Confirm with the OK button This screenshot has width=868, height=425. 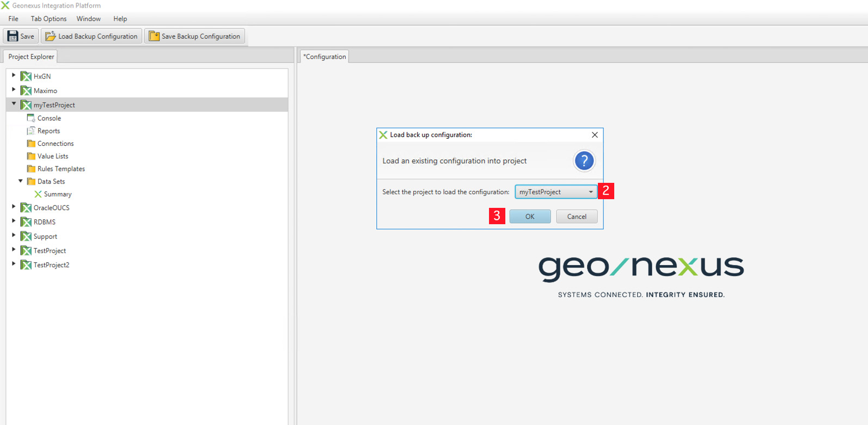point(530,217)
